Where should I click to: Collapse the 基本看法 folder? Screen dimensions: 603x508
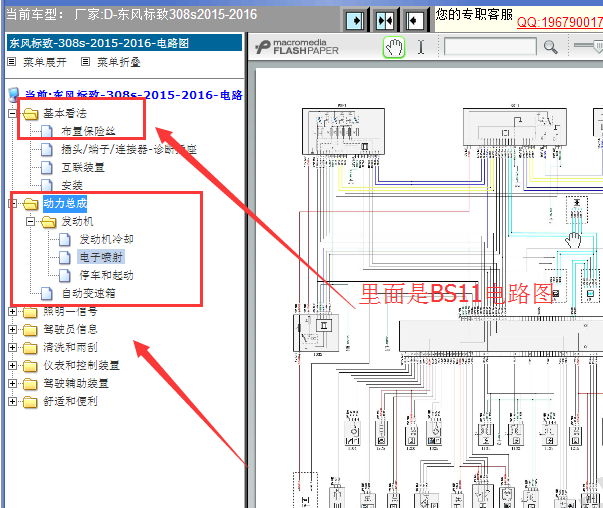coord(12,113)
